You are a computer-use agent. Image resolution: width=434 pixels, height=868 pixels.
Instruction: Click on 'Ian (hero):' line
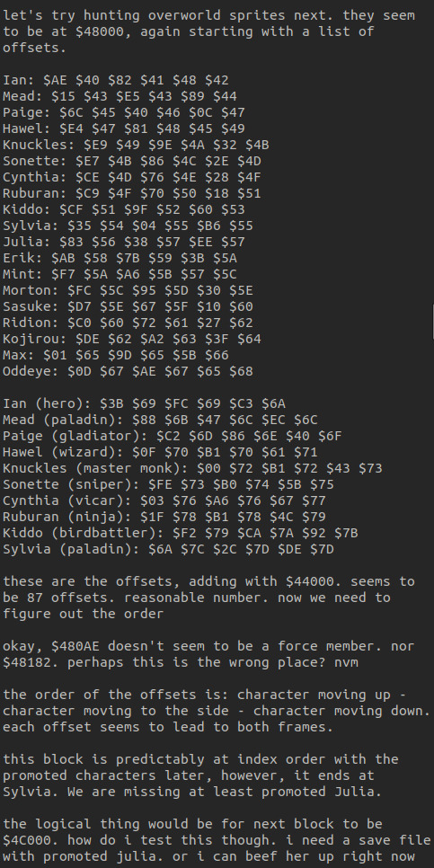click(144, 403)
